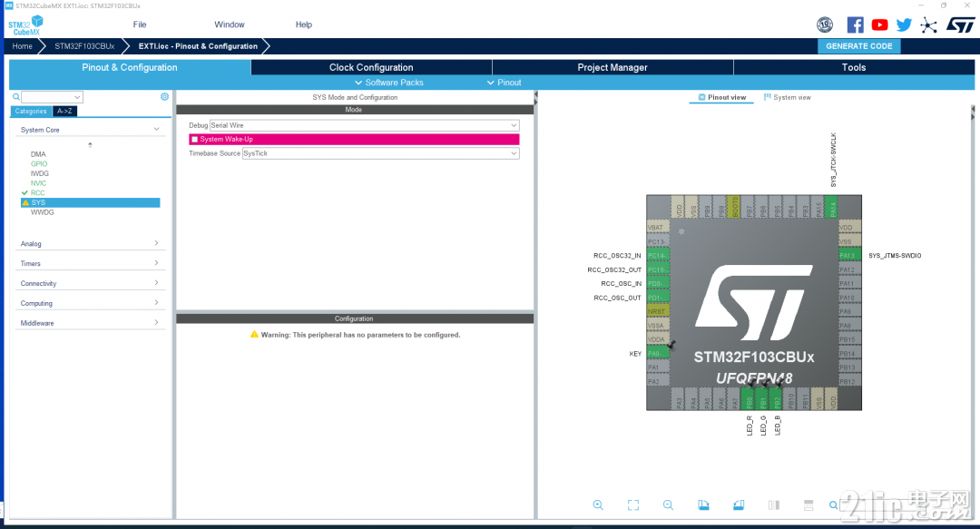Click STM32F103CBUx breadcrumb

(84, 46)
